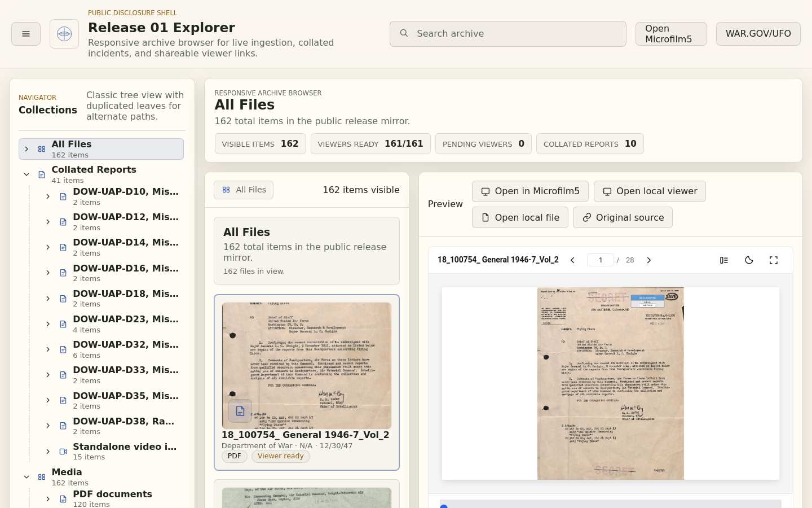Select the Collated Reports label
This screenshot has width=812, height=508.
coord(94,169)
